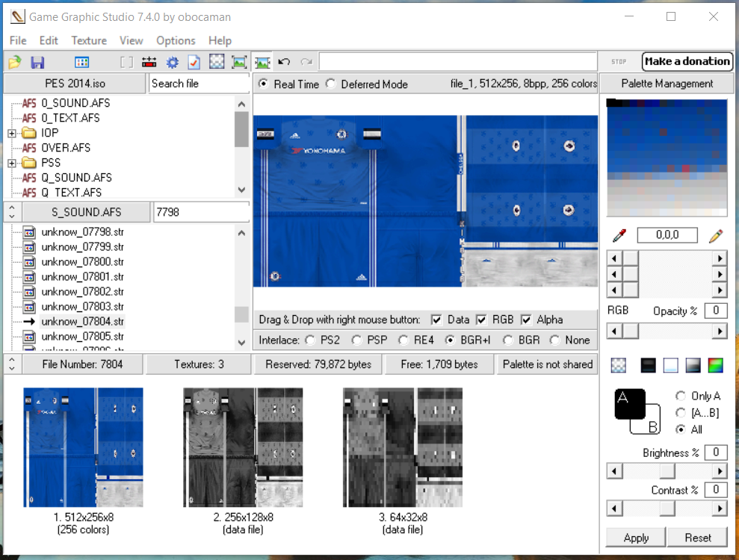Select the Real Time mode radio button
Screen dimensions: 739x560
264,84
